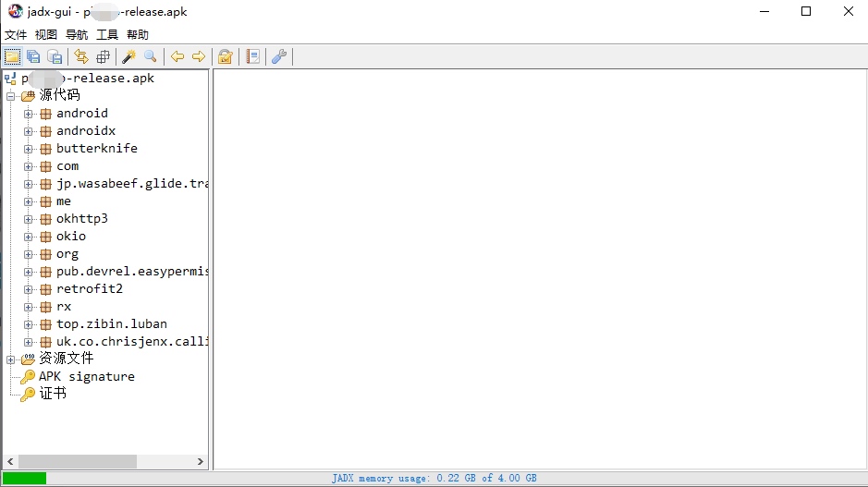Open the 导航 menu
Image resolution: width=868 pixels, height=487 pixels.
77,35
